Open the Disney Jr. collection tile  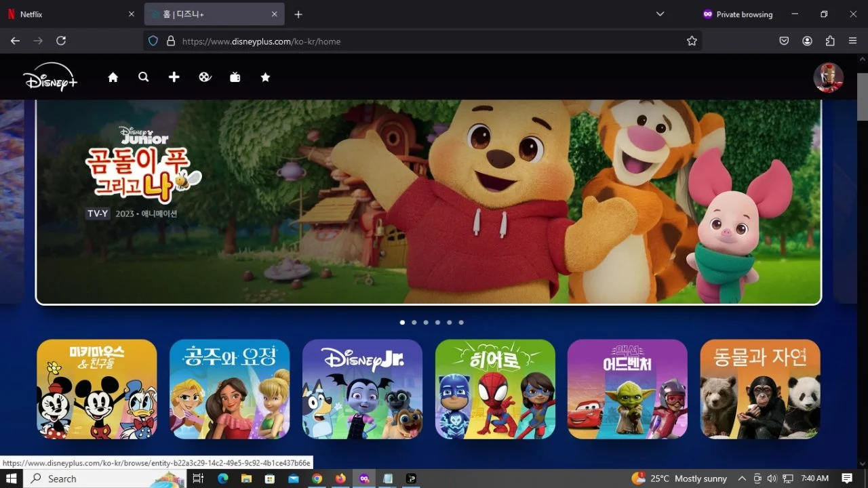point(362,389)
